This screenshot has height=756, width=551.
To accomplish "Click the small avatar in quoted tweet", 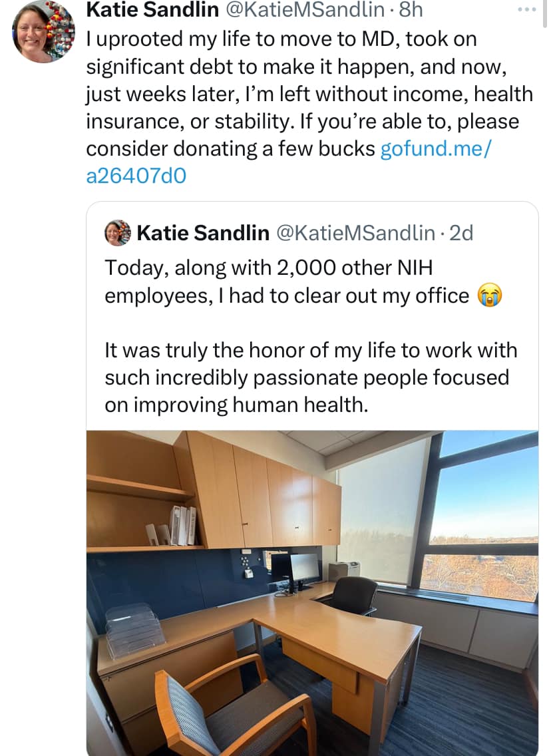I will click(118, 233).
